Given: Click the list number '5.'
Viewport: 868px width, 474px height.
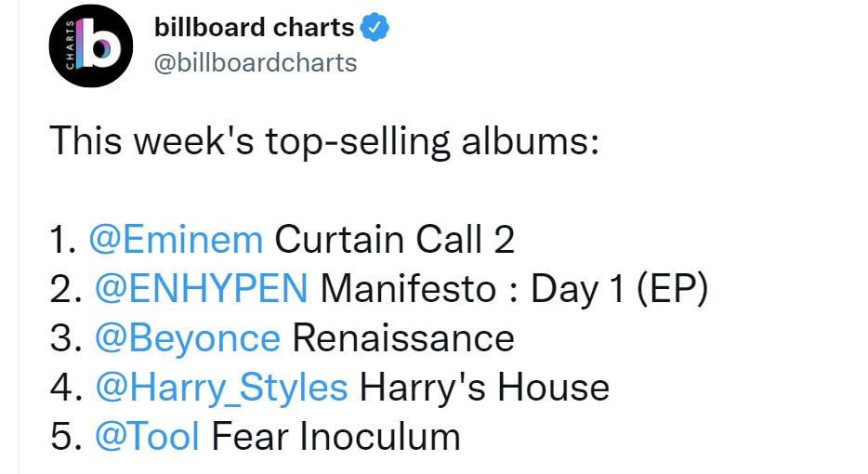Looking at the screenshot, I should tap(66, 436).
